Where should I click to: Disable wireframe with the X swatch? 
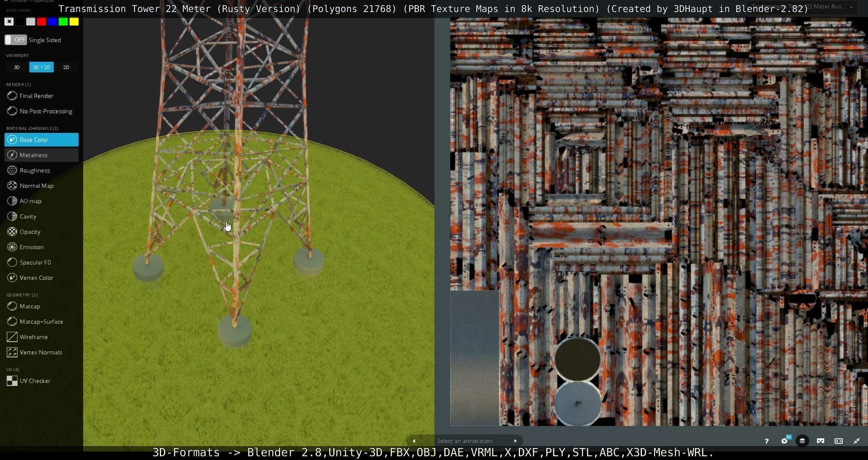9,22
